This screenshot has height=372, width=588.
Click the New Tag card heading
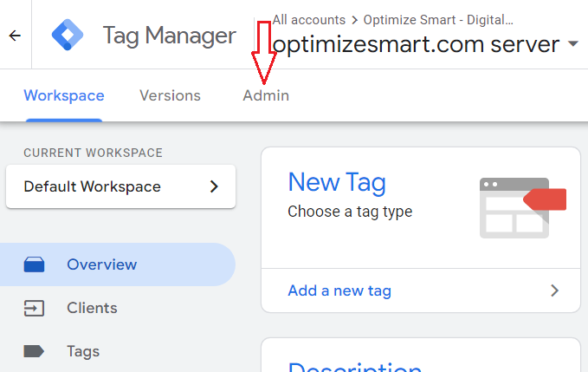(337, 182)
